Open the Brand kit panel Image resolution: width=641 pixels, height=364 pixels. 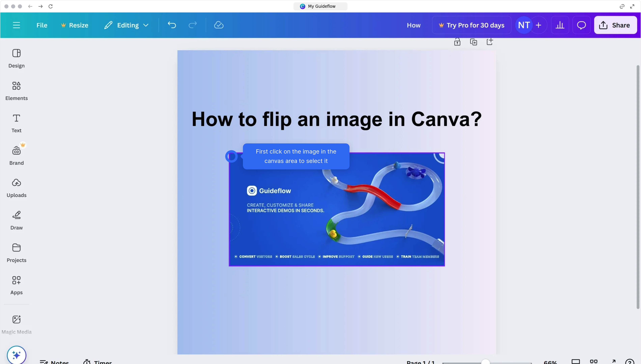point(17,155)
